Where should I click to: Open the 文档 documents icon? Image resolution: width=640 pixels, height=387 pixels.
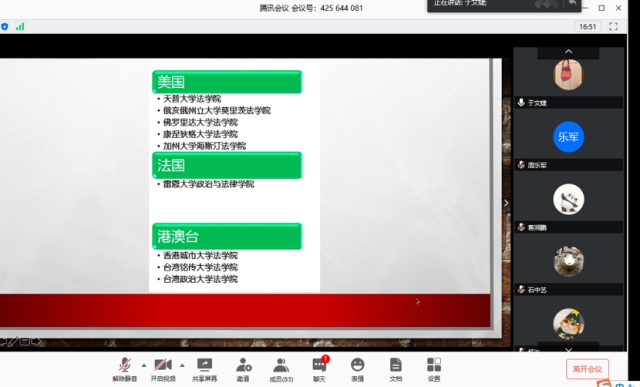396,369
